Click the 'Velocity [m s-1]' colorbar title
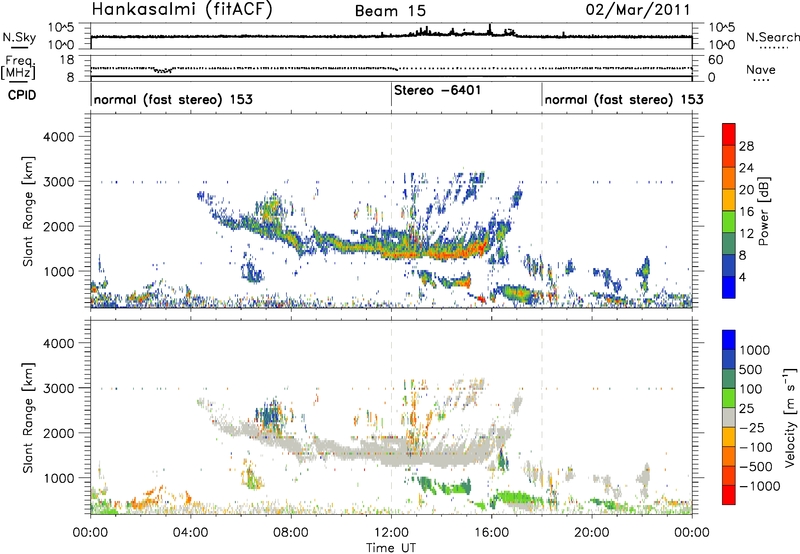800x554 pixels. (790, 418)
